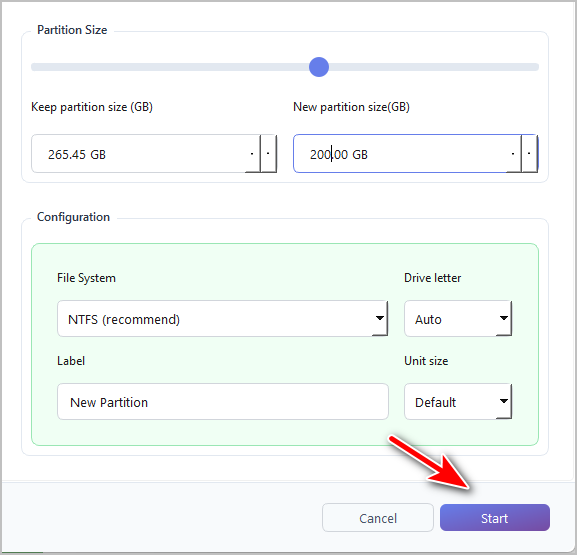Start the partition operation

point(495,518)
